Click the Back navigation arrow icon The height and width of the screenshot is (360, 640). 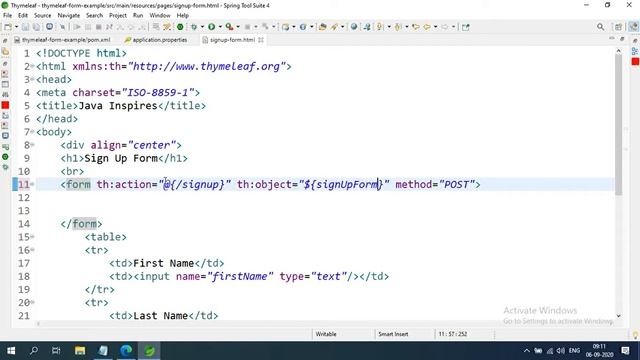(427, 27)
